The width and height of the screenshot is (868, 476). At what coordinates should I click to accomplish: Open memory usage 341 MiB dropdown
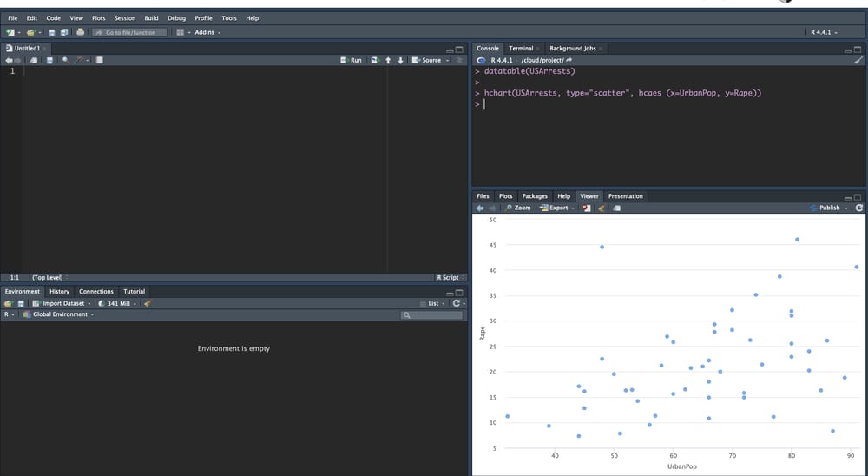point(117,304)
